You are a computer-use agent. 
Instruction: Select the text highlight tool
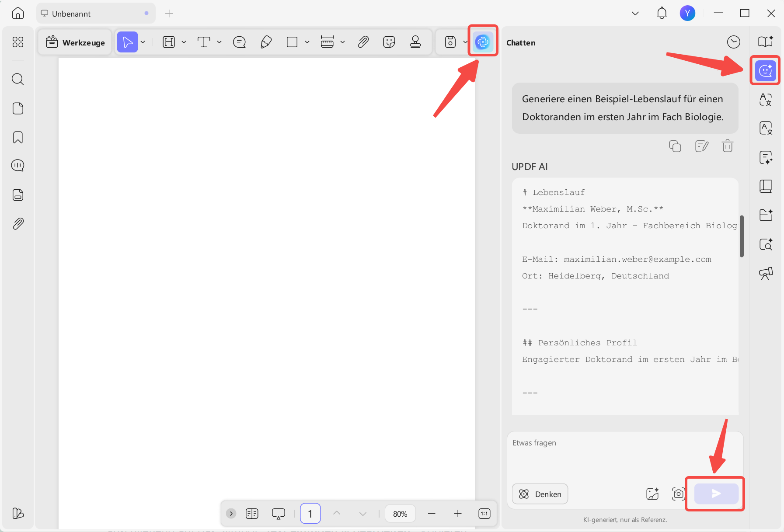tap(169, 42)
